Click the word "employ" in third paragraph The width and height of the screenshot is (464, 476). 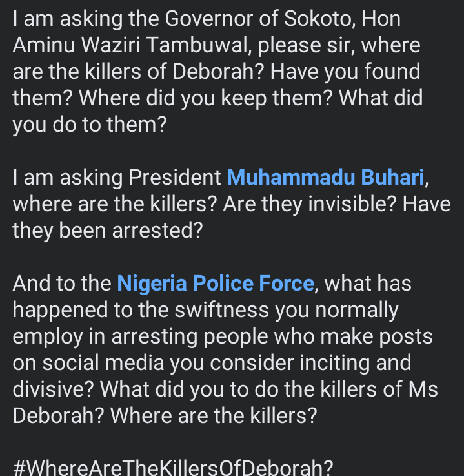(x=48, y=336)
